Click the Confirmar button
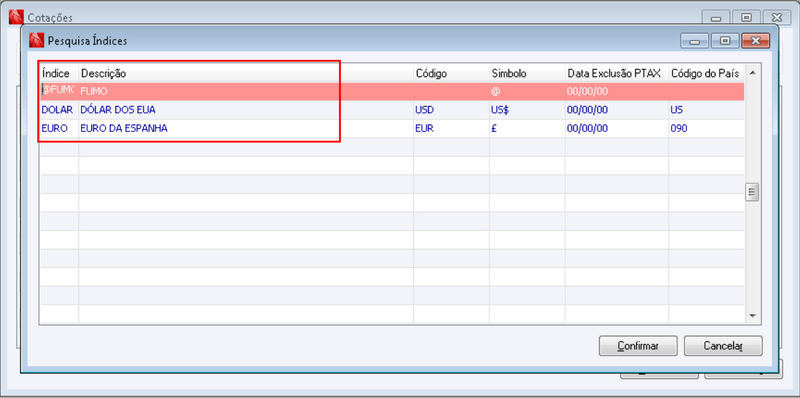The height and width of the screenshot is (398, 800). click(638, 345)
